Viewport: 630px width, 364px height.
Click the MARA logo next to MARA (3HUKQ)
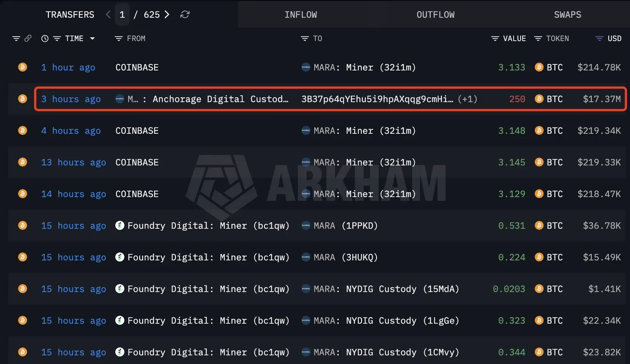tap(306, 257)
